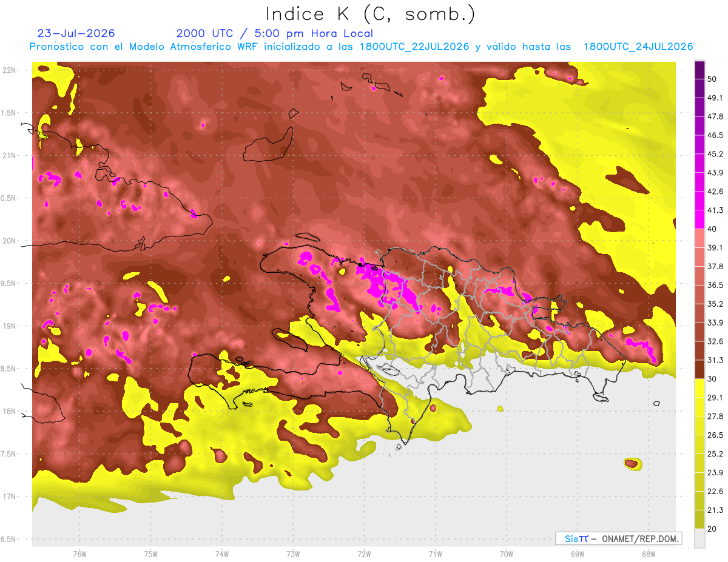This screenshot has width=728, height=562.
Task: Click the longitude label '72W'
Action: point(364,554)
